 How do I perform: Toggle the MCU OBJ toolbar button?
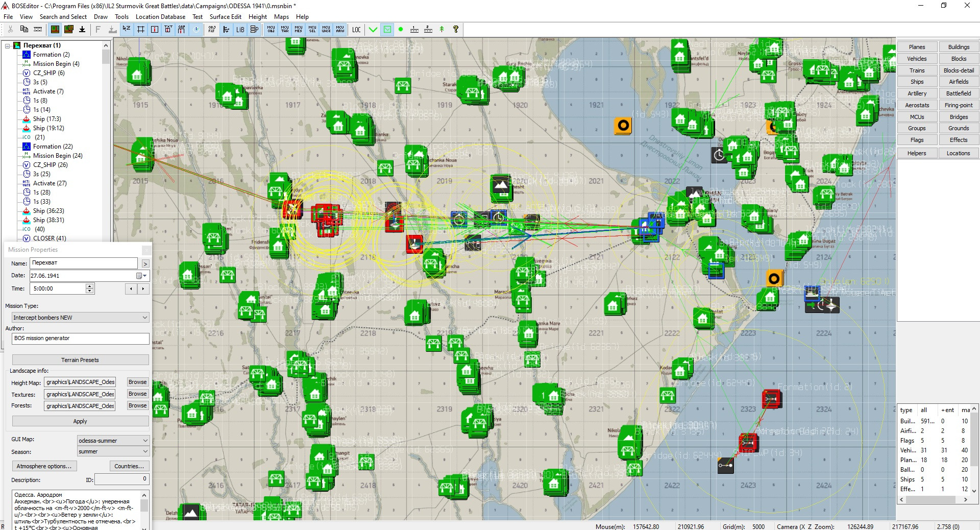coord(271,29)
